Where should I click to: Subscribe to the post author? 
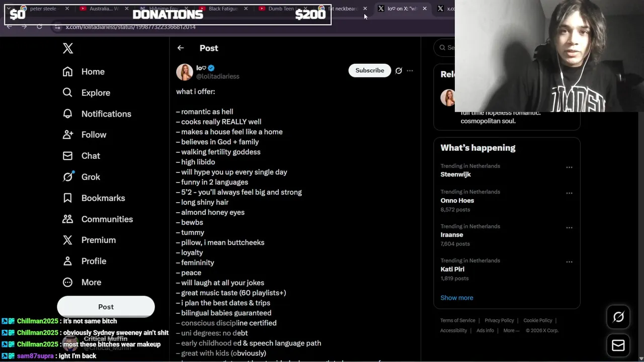pyautogui.click(x=369, y=70)
